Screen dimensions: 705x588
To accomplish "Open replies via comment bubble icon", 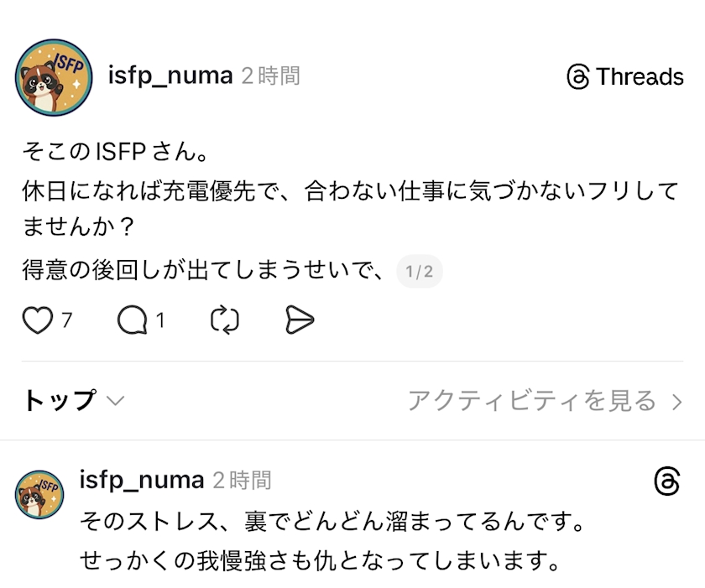I will [132, 320].
